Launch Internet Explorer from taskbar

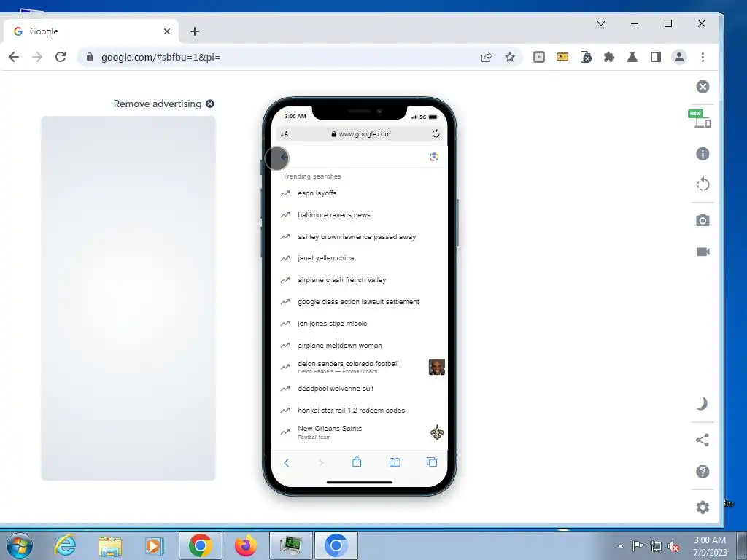(x=65, y=545)
